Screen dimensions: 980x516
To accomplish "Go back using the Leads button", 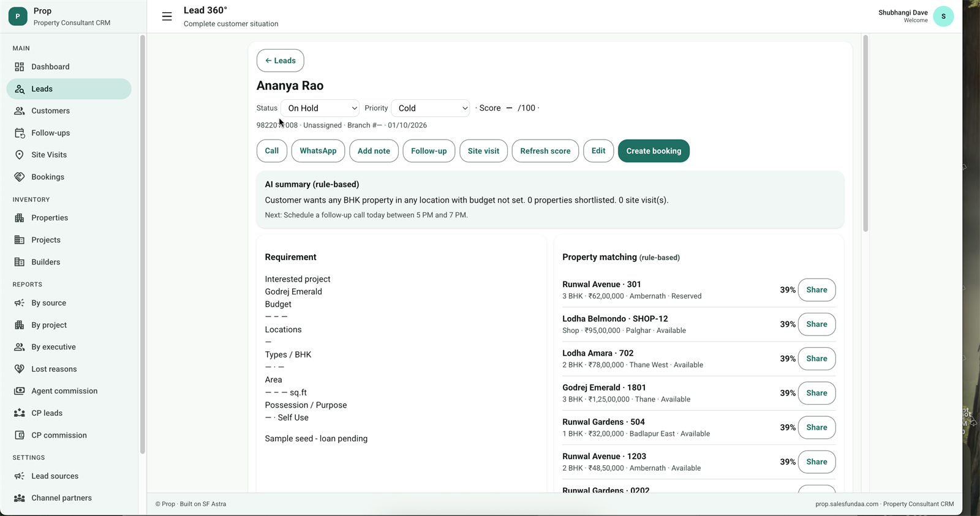I will click(x=281, y=61).
